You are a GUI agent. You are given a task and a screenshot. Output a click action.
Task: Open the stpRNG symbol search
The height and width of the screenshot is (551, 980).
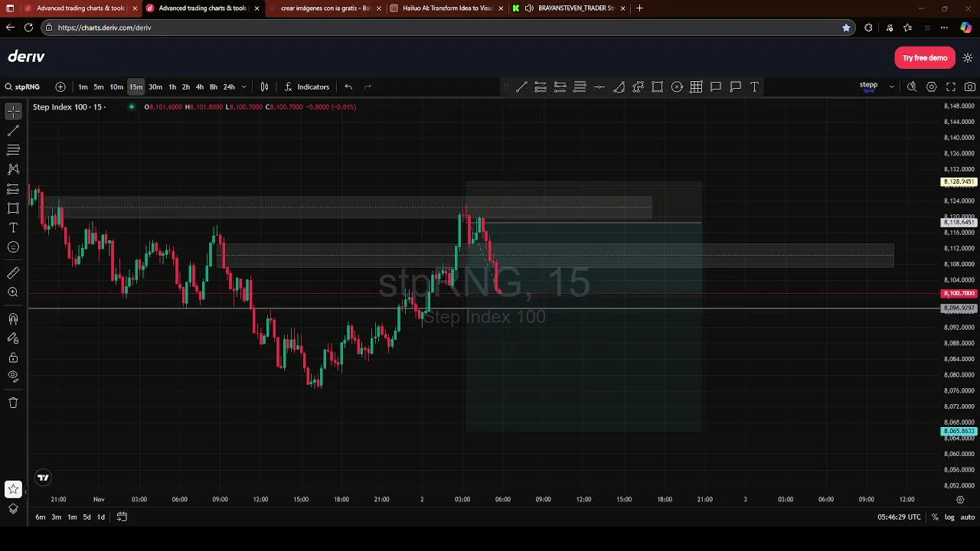pos(23,86)
